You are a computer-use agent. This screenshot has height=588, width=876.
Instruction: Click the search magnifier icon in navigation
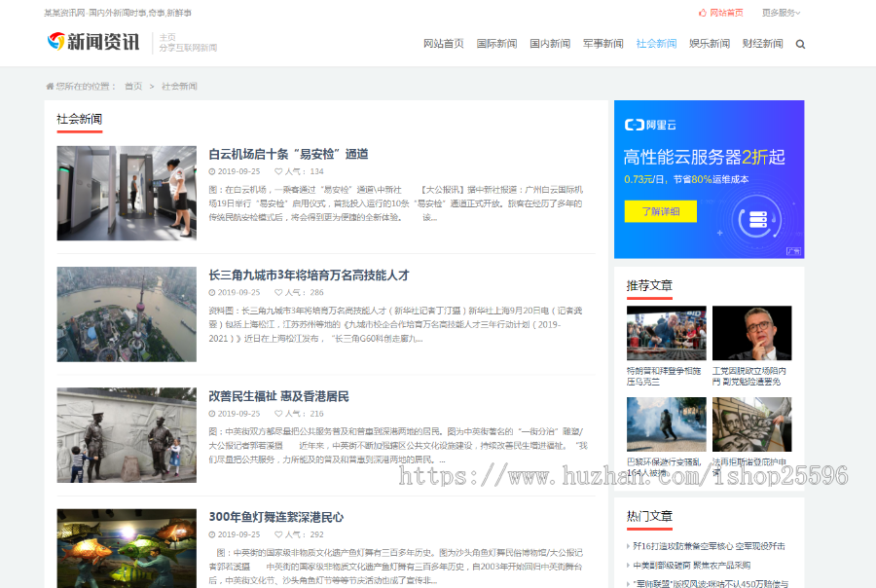[800, 44]
